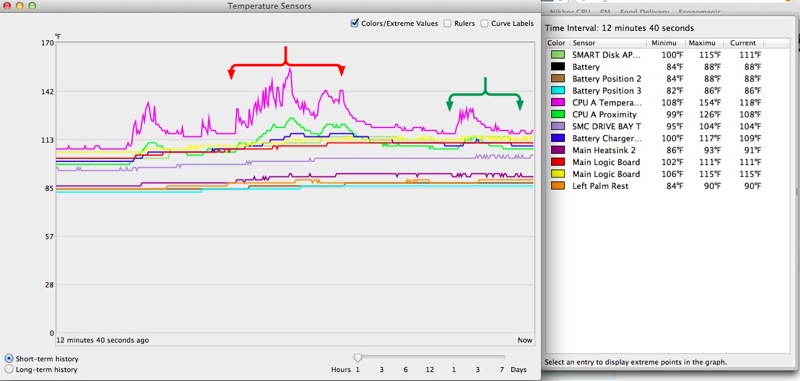800x381 pixels.
Task: Click the purple Main Heatsink 2 swatch
Action: (x=558, y=150)
